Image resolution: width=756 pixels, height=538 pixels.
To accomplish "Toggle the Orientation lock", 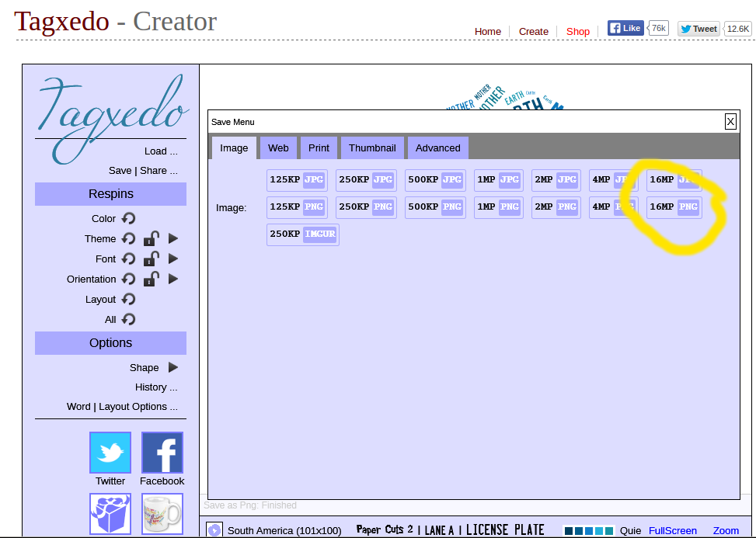I will [152, 279].
